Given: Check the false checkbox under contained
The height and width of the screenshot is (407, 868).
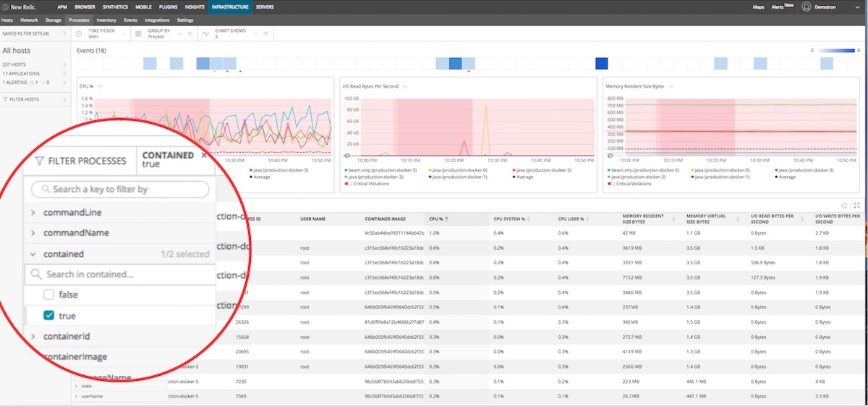Looking at the screenshot, I should pos(48,295).
